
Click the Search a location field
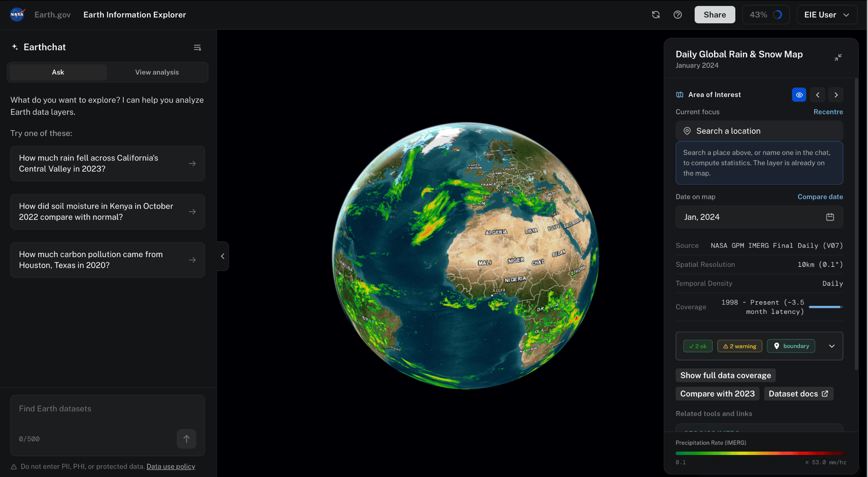759,131
